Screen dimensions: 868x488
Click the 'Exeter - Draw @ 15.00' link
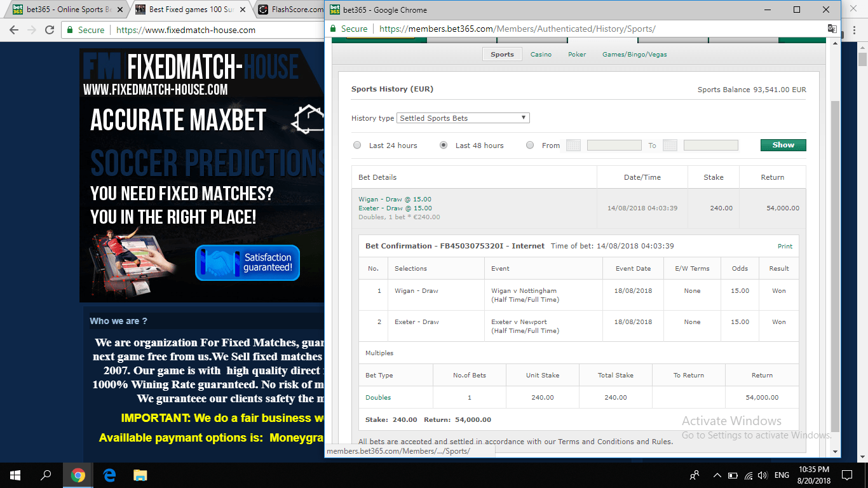(x=395, y=208)
